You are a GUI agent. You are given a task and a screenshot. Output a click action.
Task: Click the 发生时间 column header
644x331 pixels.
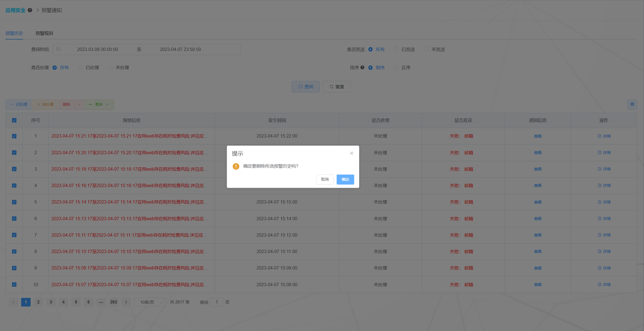click(277, 120)
